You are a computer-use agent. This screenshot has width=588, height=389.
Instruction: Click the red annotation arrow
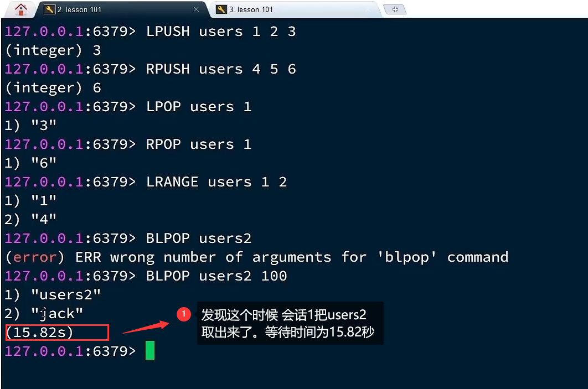point(146,327)
